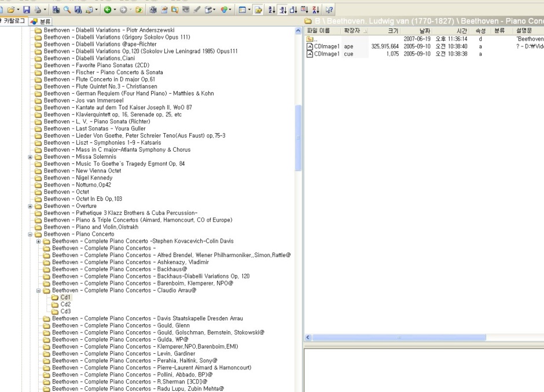
Task: Open the dropdown arrow beside the Print icon
Action: pos(45,10)
